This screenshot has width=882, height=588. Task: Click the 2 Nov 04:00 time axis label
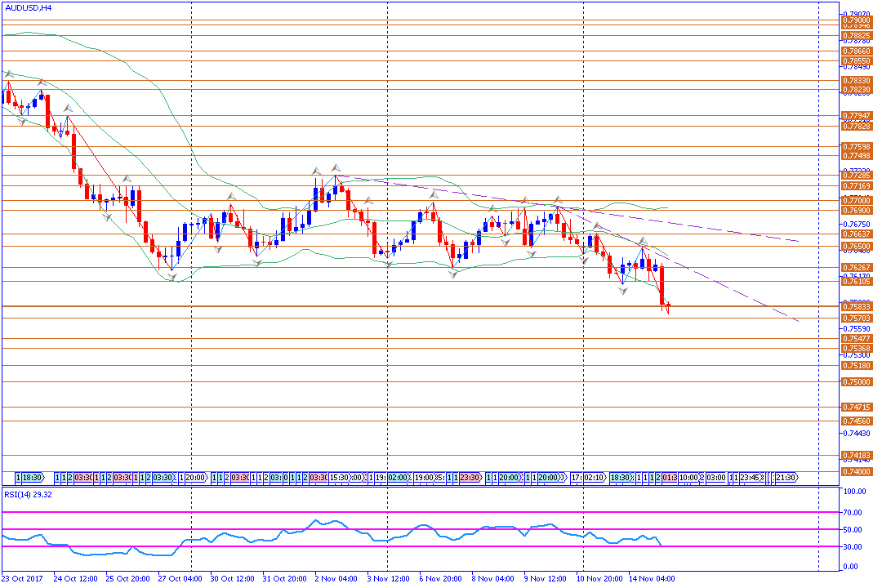point(336,578)
